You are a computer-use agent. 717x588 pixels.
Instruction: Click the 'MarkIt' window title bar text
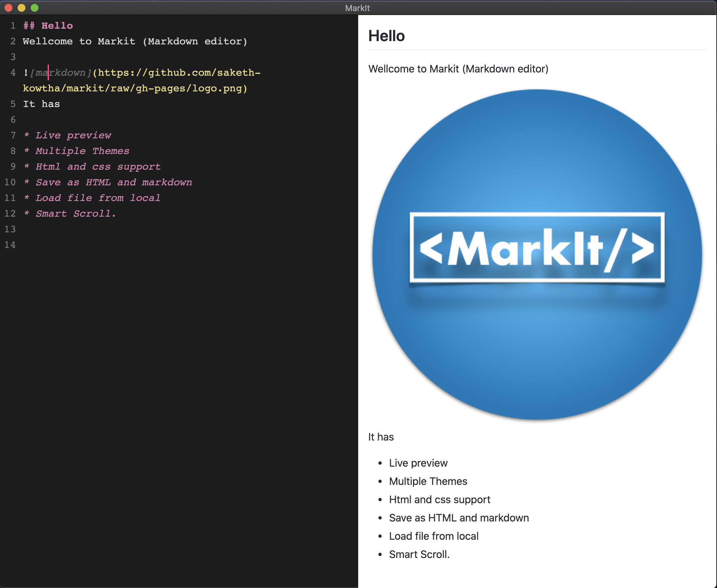tap(358, 8)
